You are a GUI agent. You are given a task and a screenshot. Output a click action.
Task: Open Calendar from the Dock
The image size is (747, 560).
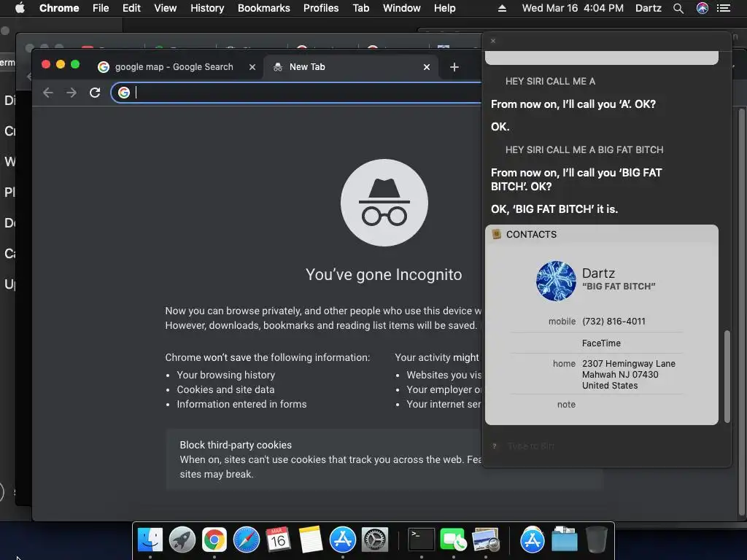click(278, 540)
